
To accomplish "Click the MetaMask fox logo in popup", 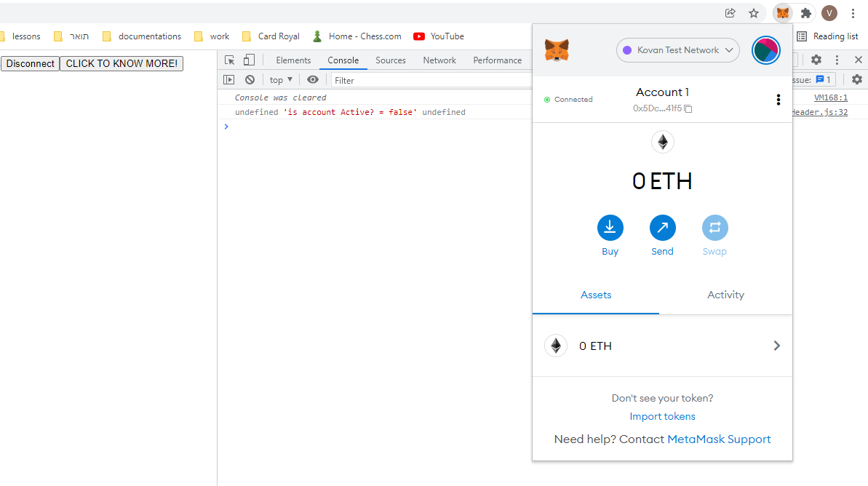I will click(557, 49).
